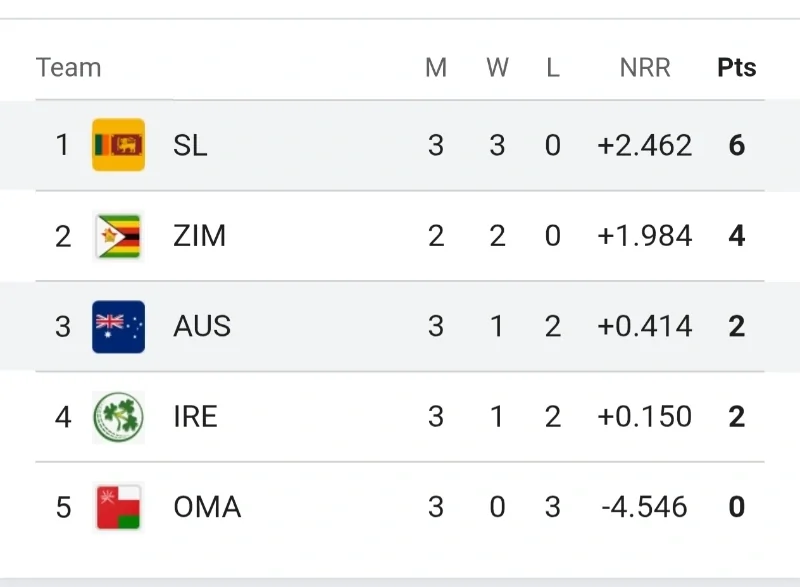Click the Ireland cricket shamrock logo
800x587 pixels.
[118, 417]
